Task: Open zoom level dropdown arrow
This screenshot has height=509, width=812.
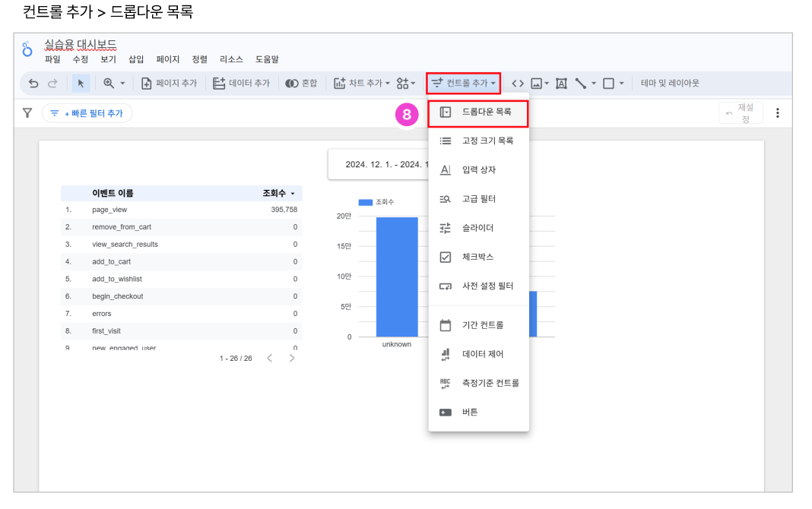Action: click(122, 84)
